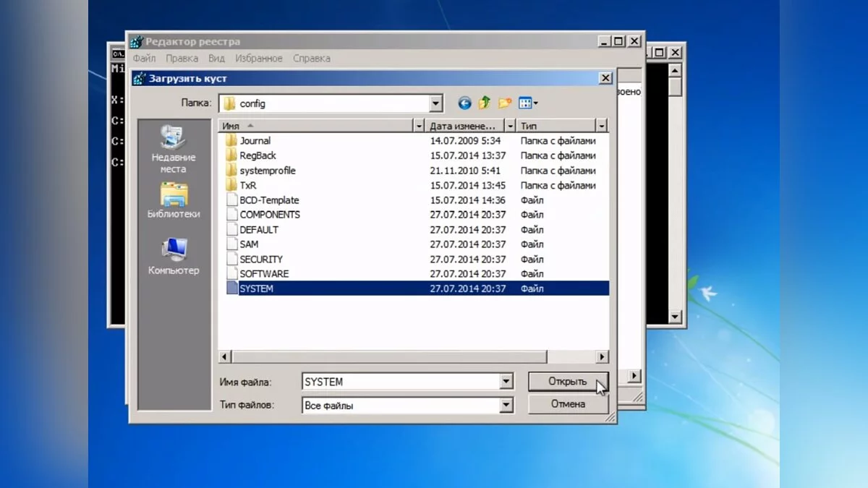Expand the Папка config dropdown
Screen dimensions: 868x488
tap(435, 103)
